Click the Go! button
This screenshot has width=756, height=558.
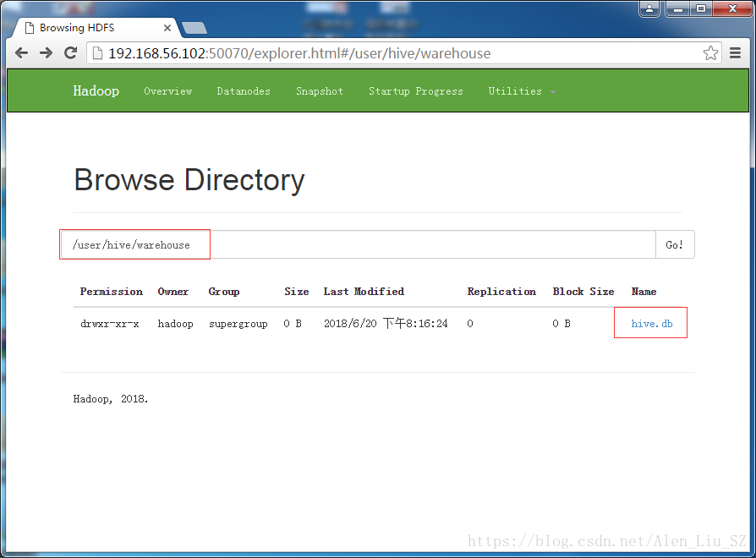675,245
